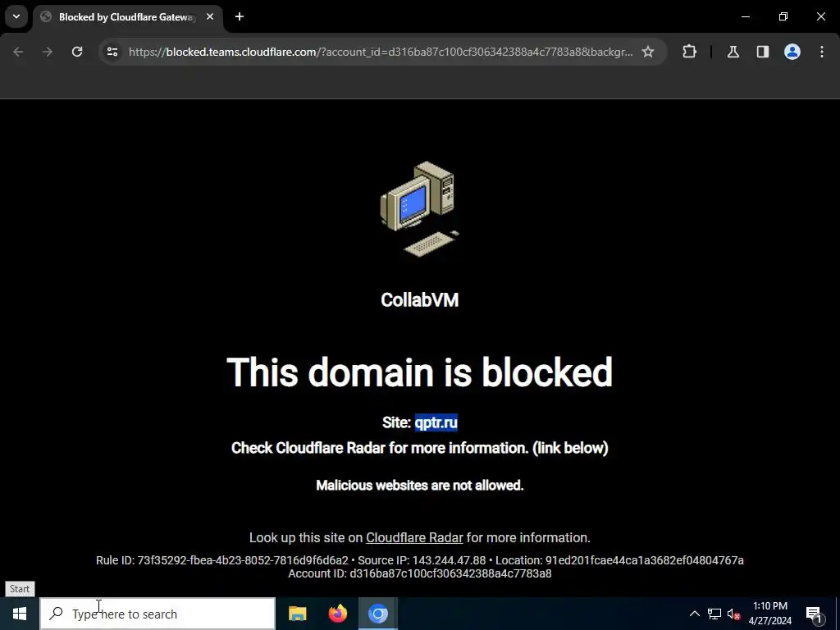Open the Extensions puzzle icon
This screenshot has width=840, height=630.
[x=689, y=52]
